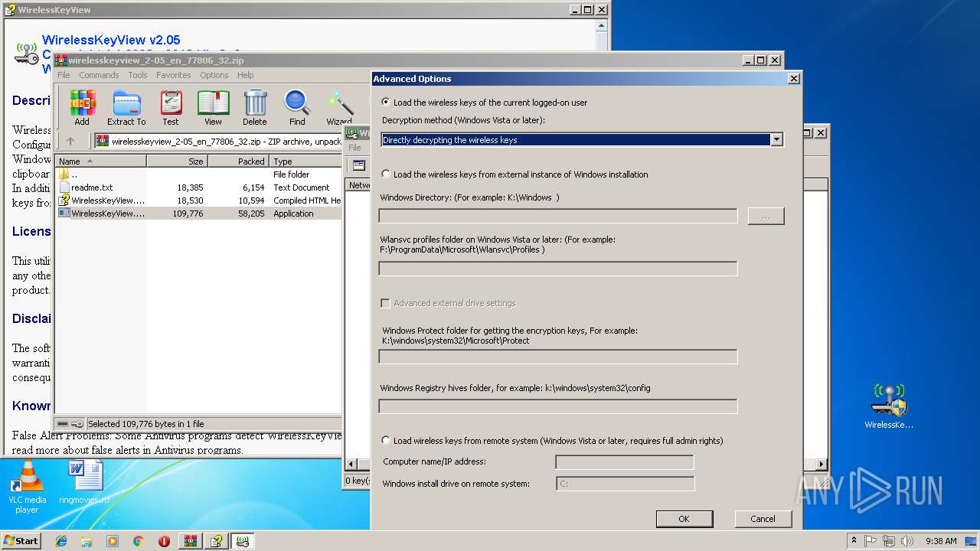Open the Tools menu in WinRAR
This screenshot has width=980, height=551.
tap(138, 75)
